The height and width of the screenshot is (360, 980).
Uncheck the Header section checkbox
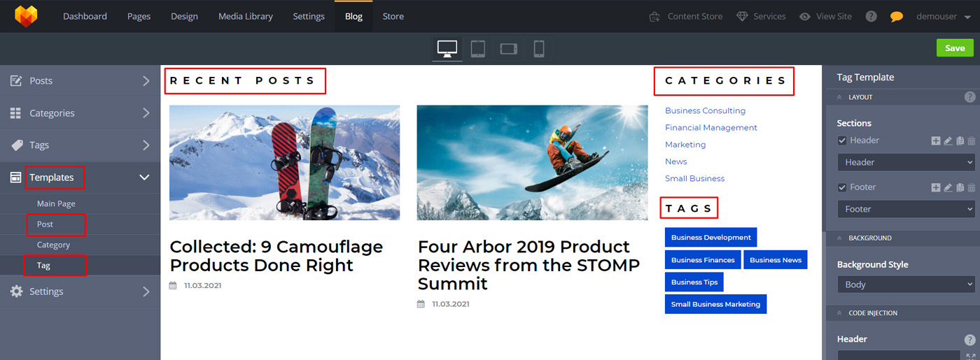842,141
